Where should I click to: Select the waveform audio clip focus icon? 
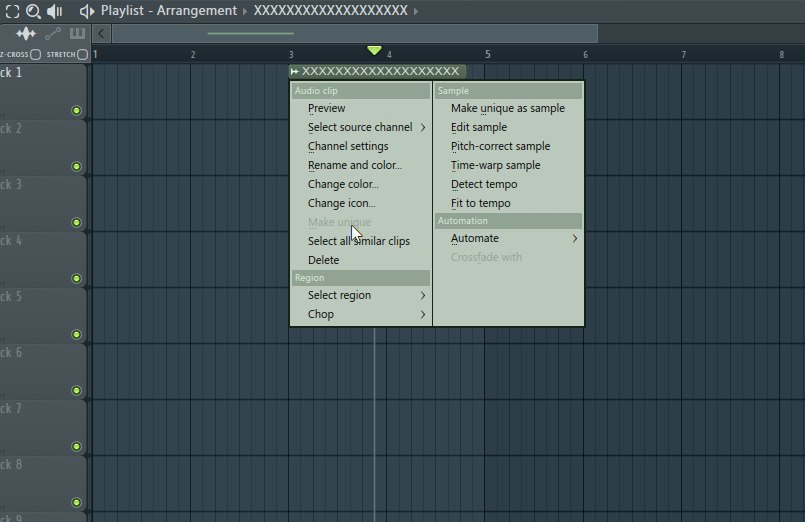pyautogui.click(x=26, y=34)
